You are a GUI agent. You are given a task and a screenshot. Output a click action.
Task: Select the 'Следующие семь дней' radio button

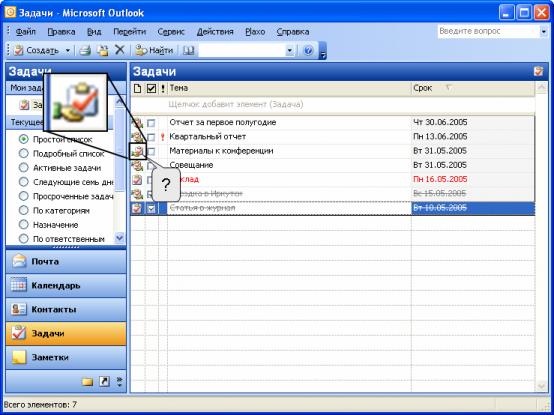(x=23, y=182)
